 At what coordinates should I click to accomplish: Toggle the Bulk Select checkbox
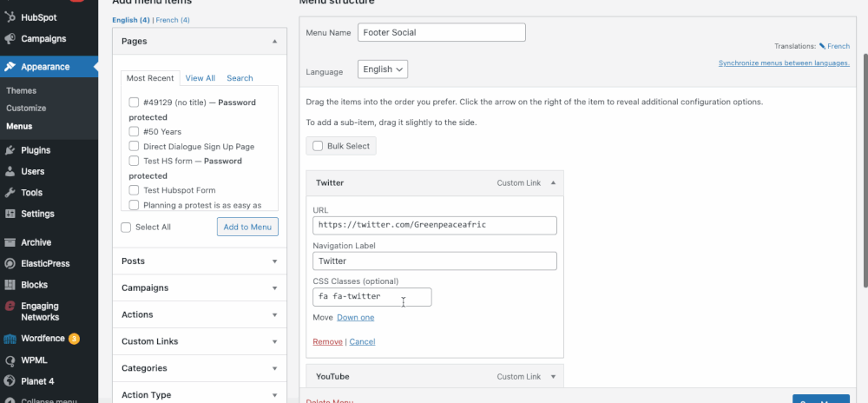318,146
